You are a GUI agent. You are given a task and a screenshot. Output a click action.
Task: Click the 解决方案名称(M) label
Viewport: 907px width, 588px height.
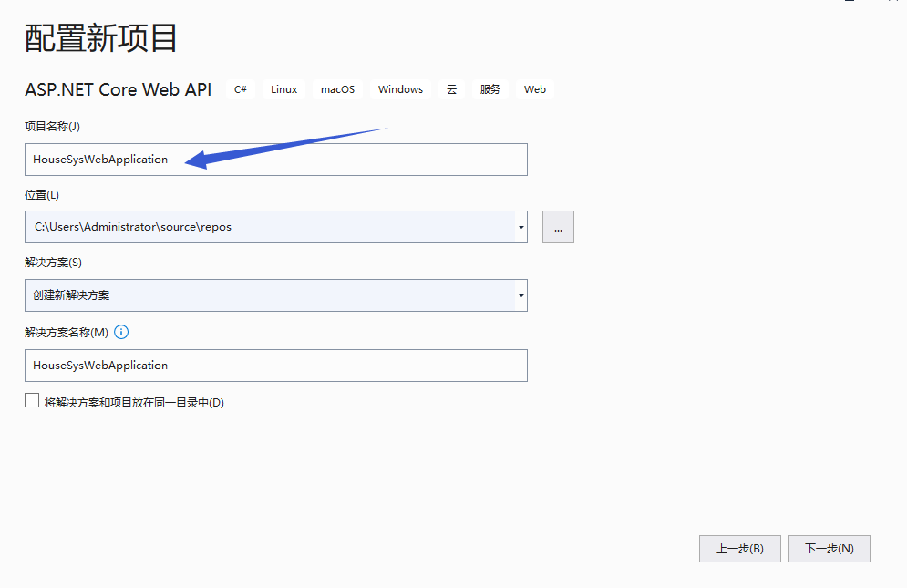point(67,332)
